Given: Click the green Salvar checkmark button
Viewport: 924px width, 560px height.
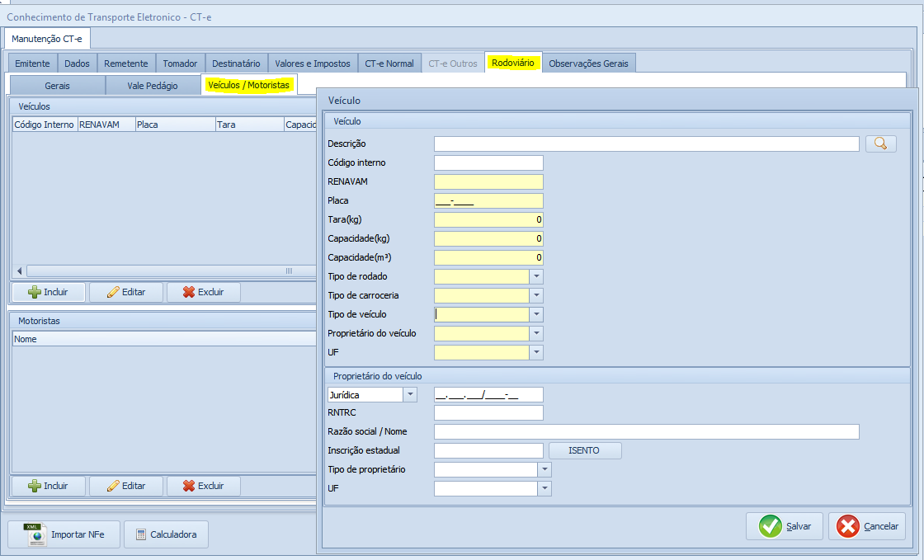Looking at the screenshot, I should tap(784, 526).
